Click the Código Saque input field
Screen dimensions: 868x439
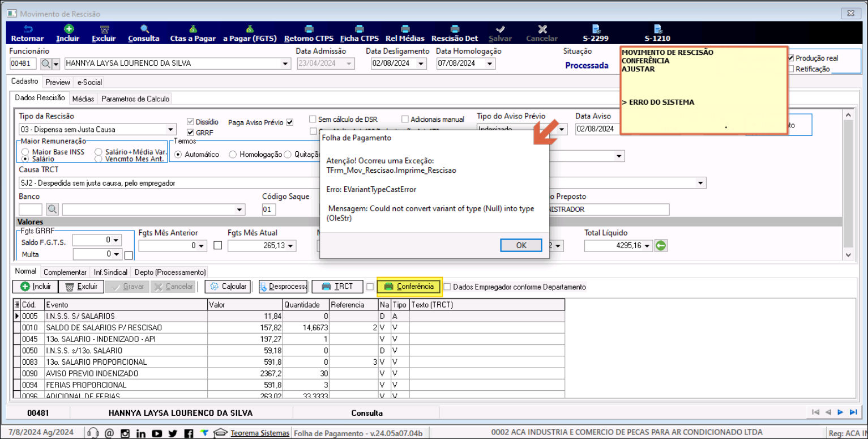coord(268,210)
